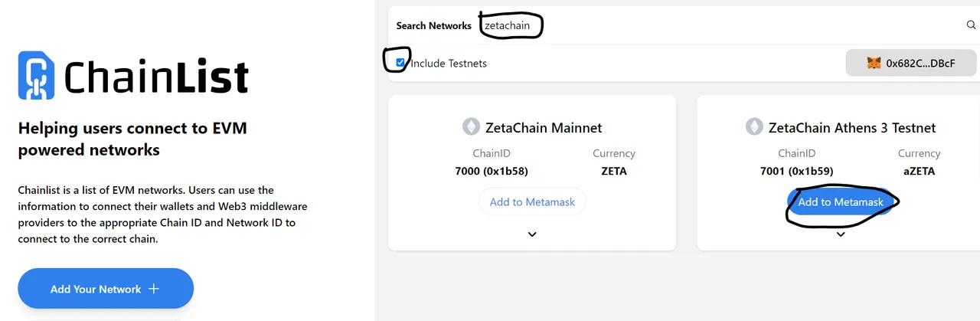Click the ChainID 7000 (0x1b58) value
This screenshot has width=980, height=321.
point(492,171)
